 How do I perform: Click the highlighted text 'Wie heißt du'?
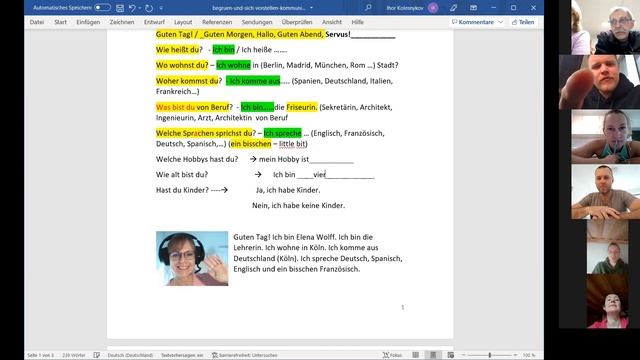177,50
